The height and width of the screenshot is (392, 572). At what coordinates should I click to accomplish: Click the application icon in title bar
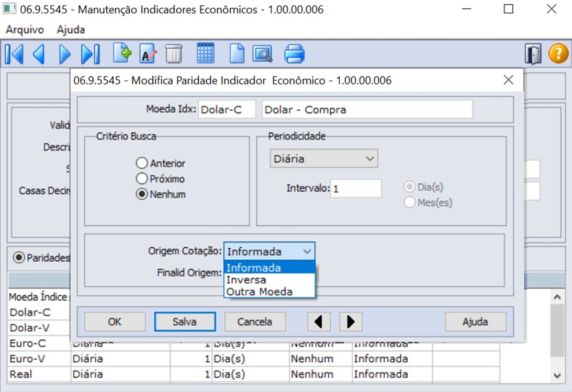9,9
